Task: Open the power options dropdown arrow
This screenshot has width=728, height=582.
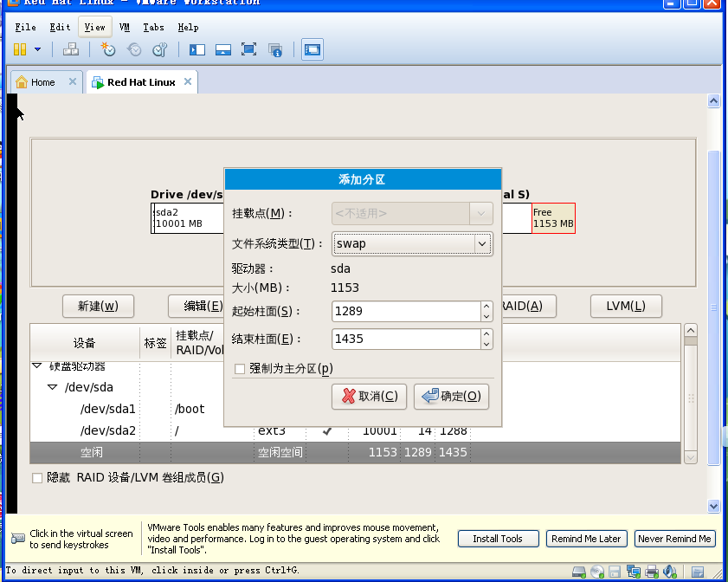Action: pyautogui.click(x=37, y=49)
